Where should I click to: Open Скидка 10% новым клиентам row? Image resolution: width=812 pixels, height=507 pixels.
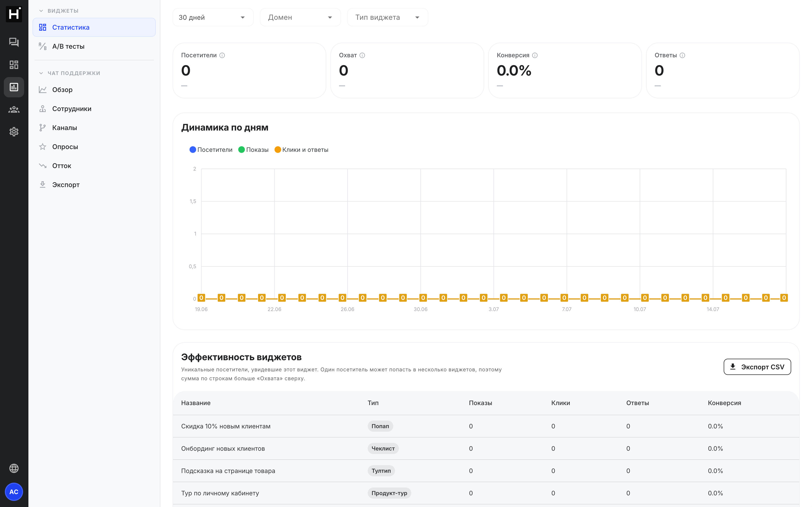486,426
